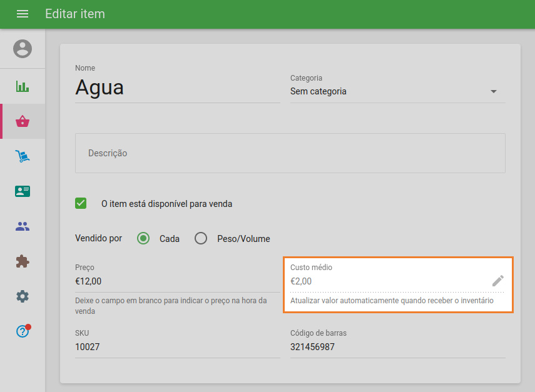Select the 'Cada' radio option
This screenshot has height=392, width=535.
point(143,238)
